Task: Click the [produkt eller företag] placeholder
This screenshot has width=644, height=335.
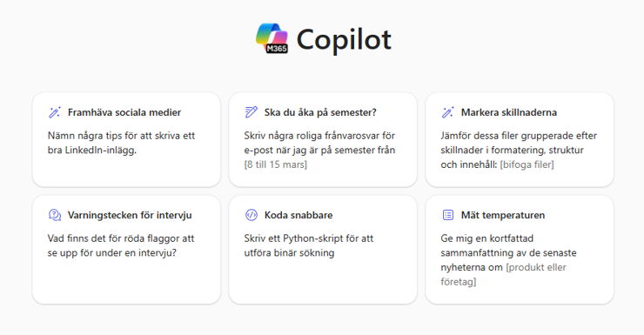Action: point(504,274)
